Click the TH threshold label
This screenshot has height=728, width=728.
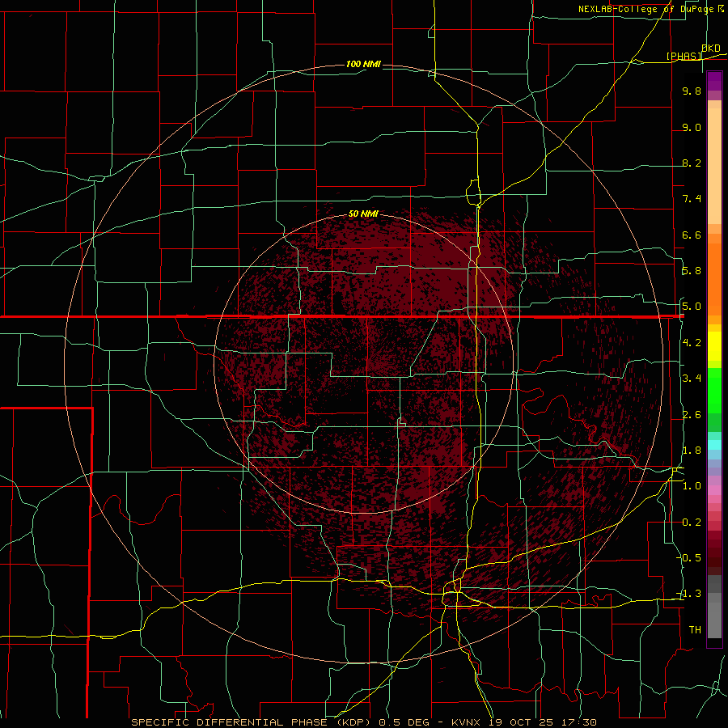695,630
